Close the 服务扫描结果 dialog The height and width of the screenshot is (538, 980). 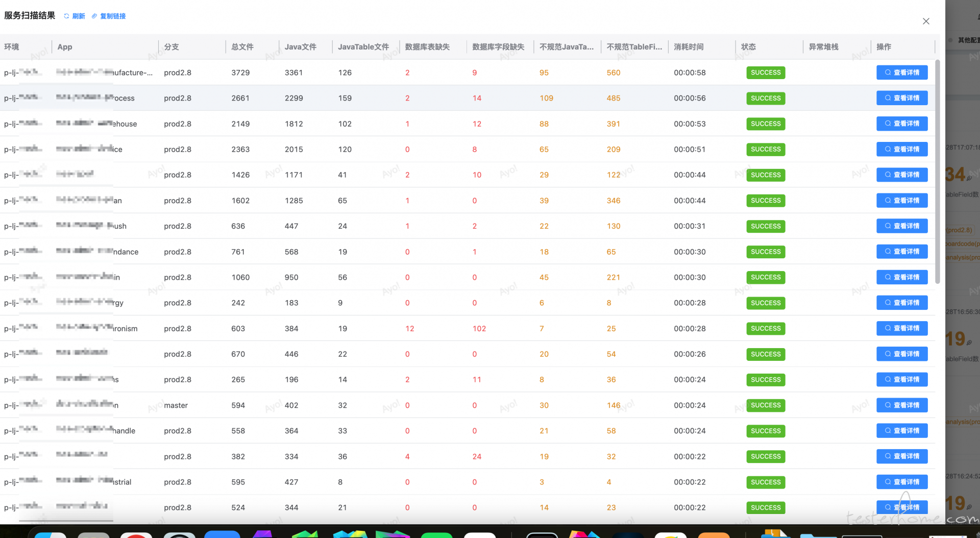(926, 21)
